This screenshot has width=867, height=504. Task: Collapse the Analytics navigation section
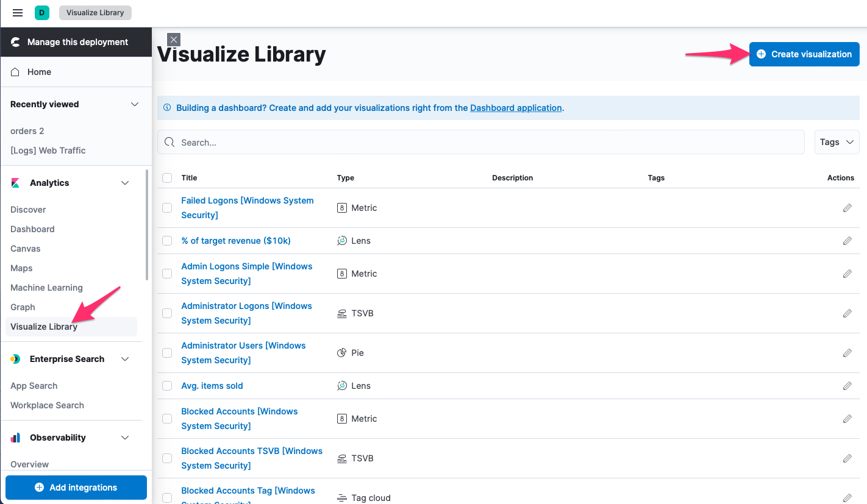pyautogui.click(x=125, y=182)
